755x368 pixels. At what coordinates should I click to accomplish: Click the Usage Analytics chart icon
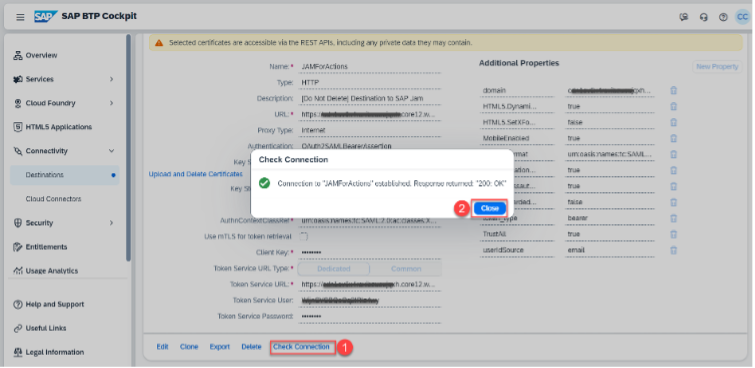pos(18,271)
